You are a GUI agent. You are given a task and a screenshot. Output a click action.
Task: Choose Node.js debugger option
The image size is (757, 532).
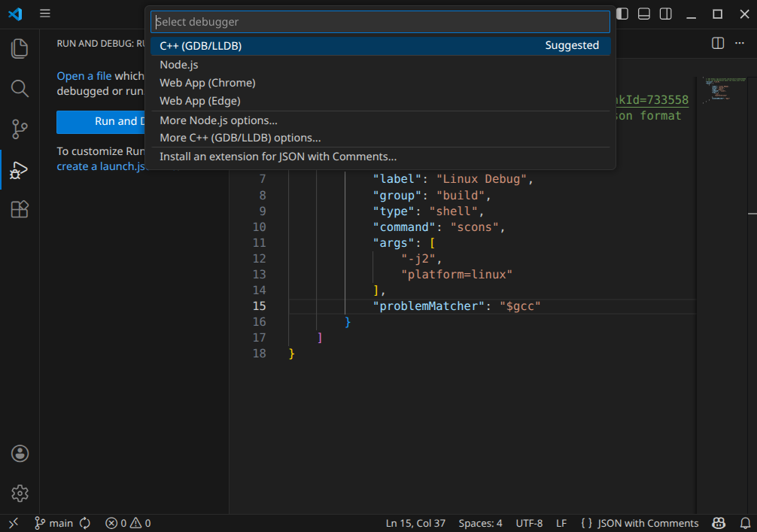381,65
